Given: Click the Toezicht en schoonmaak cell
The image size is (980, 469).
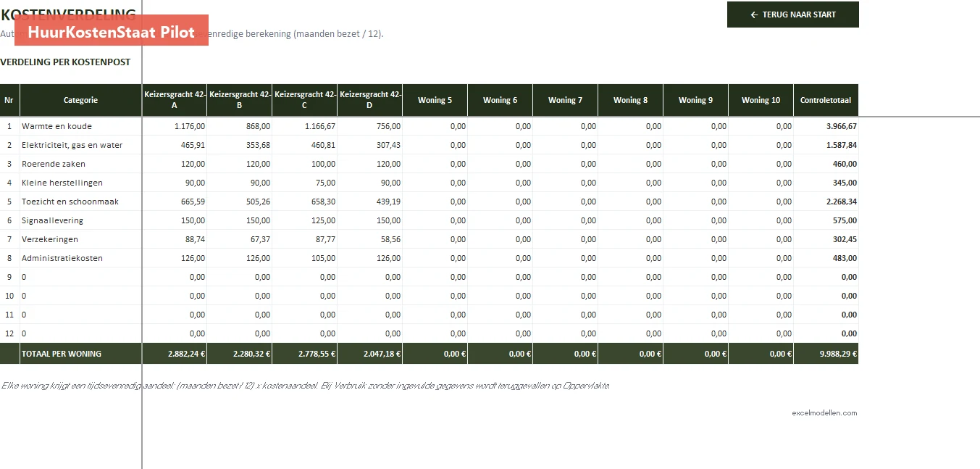Looking at the screenshot, I should 80,202.
